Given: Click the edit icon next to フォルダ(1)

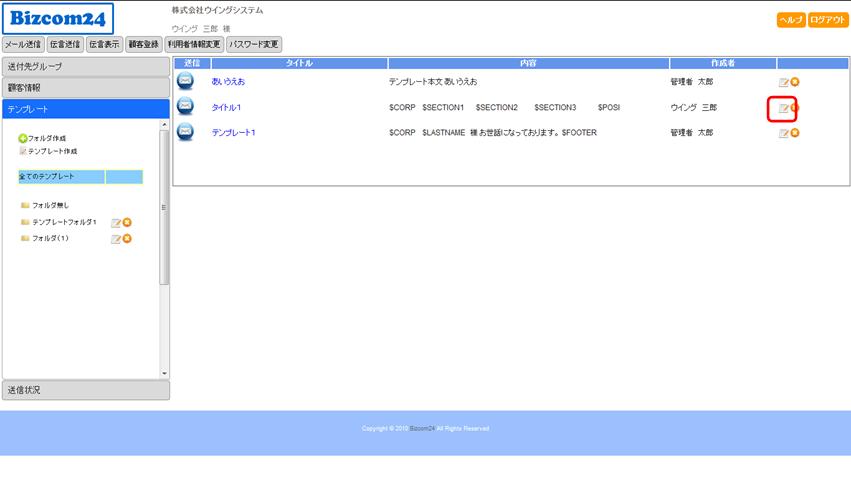Looking at the screenshot, I should point(116,239).
